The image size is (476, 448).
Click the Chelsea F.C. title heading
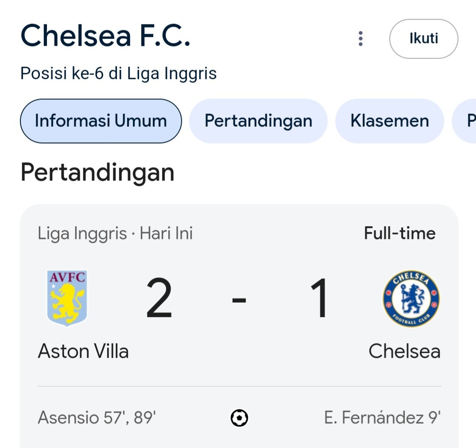[105, 36]
